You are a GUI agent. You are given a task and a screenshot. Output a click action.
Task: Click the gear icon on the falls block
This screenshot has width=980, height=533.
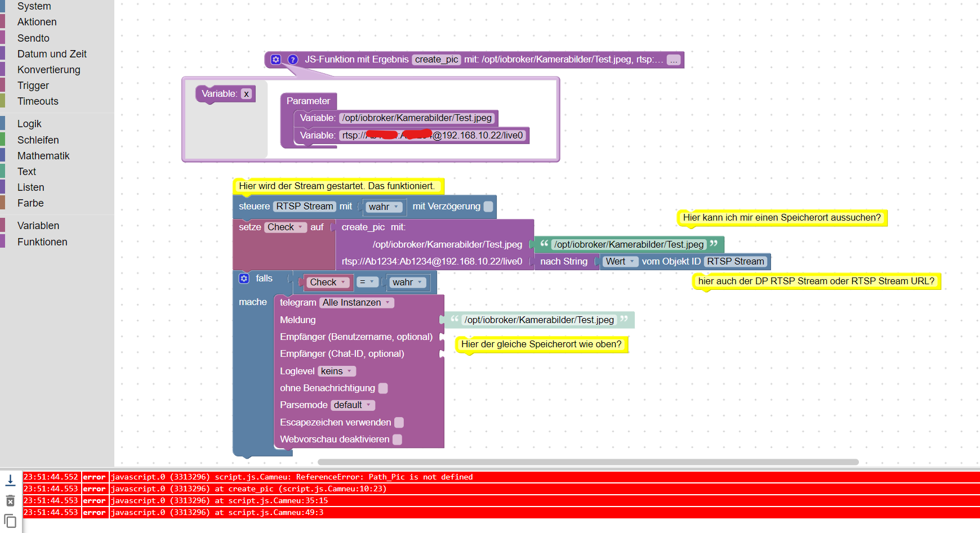tap(244, 278)
